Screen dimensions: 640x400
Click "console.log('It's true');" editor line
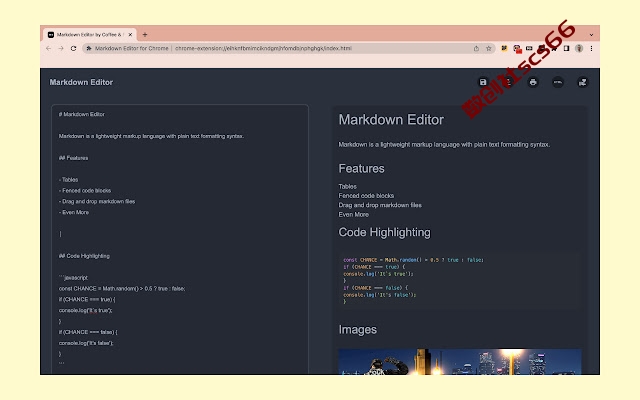[x=85, y=310]
